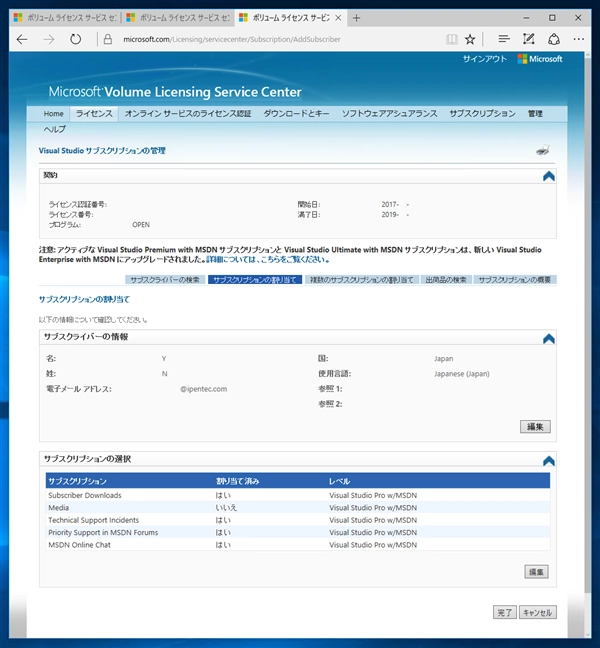Click the browser address bar URL
This screenshot has height=648, width=600.
[x=232, y=39]
